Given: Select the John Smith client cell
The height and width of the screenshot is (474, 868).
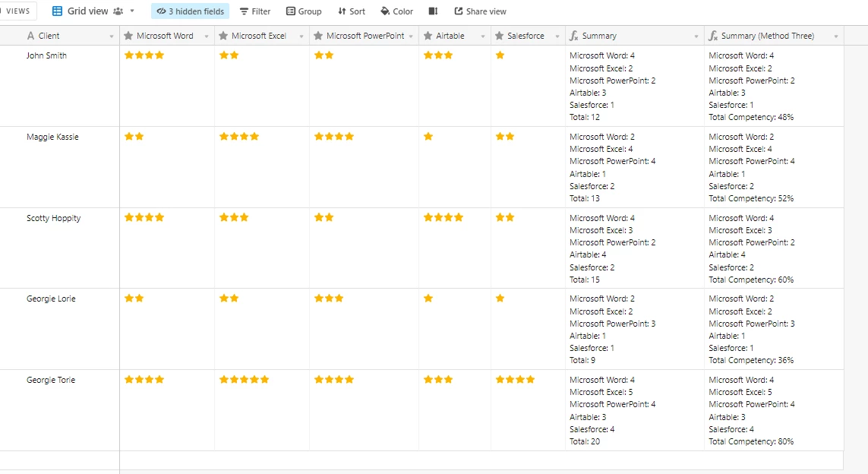Looking at the screenshot, I should pos(60,86).
